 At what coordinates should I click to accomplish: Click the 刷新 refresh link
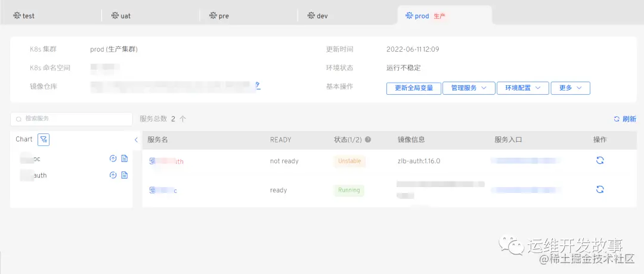625,119
